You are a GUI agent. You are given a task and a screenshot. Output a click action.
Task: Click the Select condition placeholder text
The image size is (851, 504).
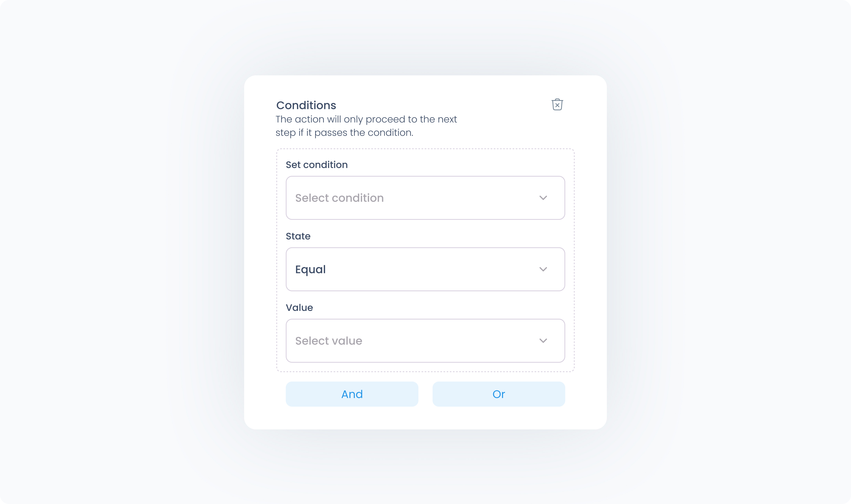pyautogui.click(x=339, y=198)
